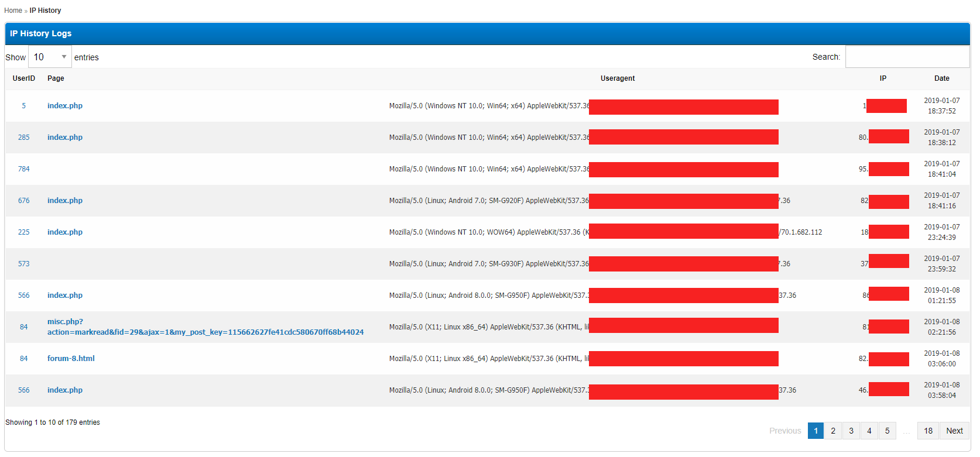This screenshot has height=457, width=980.
Task: Open user ID 676 profile link
Action: (x=23, y=201)
